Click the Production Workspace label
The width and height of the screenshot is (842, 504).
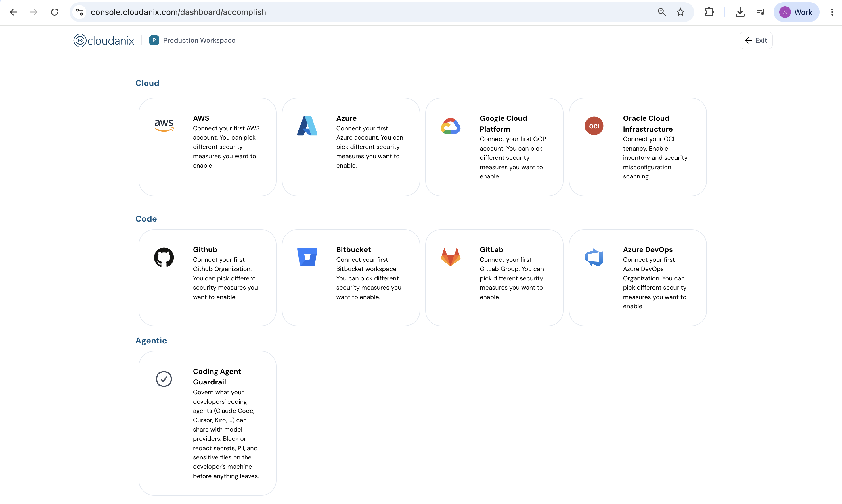point(199,41)
